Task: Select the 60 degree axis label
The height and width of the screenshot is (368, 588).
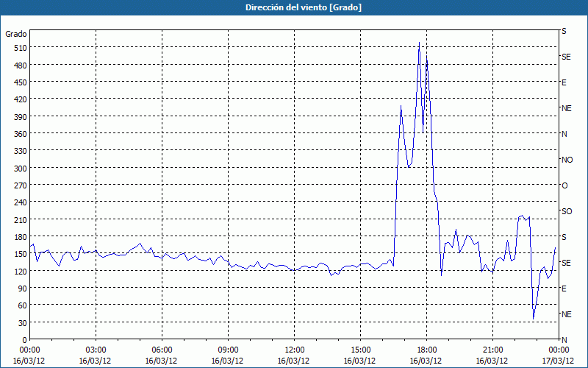Action: 23,305
